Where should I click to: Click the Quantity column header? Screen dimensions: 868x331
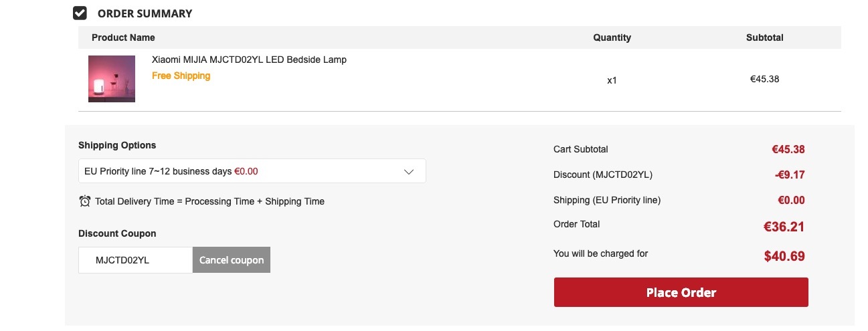[612, 37]
